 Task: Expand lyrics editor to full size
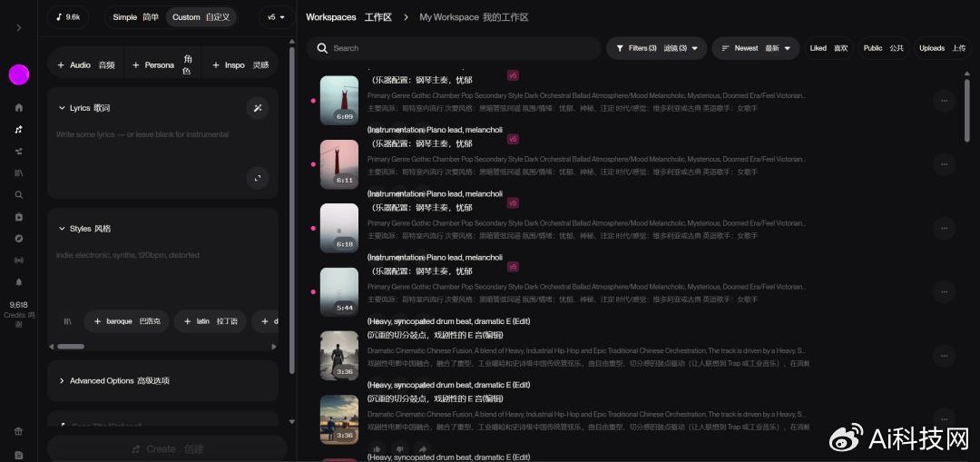[x=258, y=178]
